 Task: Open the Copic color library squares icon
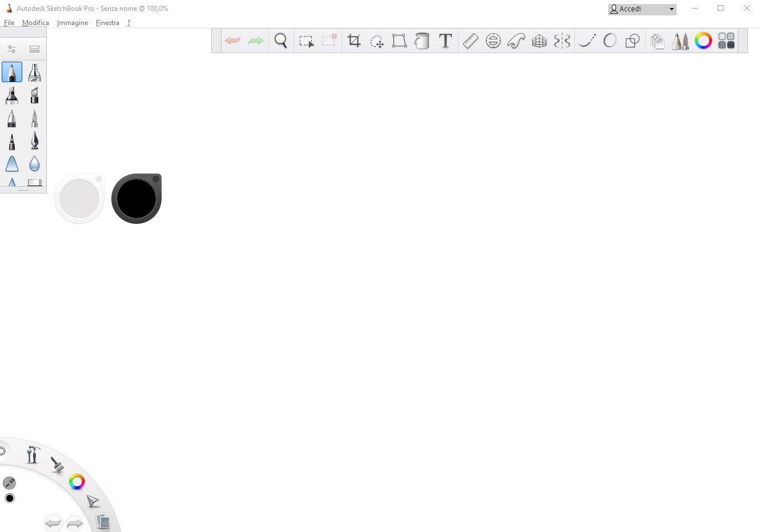(726, 41)
